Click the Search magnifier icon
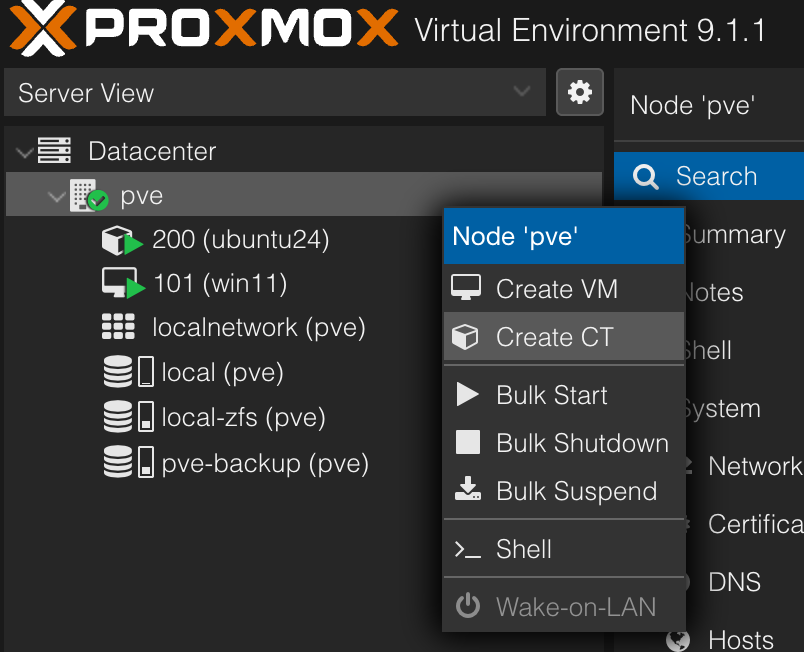 tap(645, 177)
